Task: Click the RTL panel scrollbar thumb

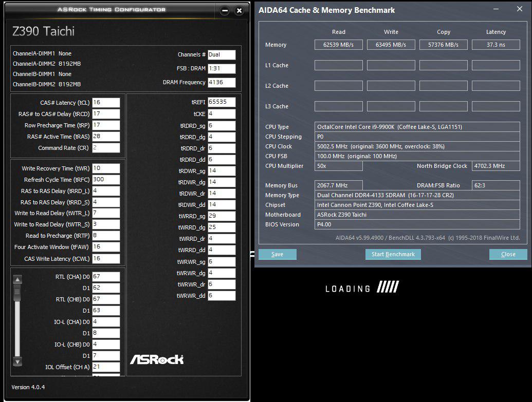Action: coord(17,293)
